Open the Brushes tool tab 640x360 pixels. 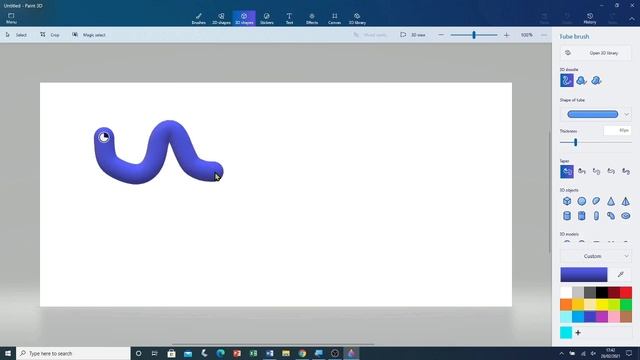click(x=199, y=18)
